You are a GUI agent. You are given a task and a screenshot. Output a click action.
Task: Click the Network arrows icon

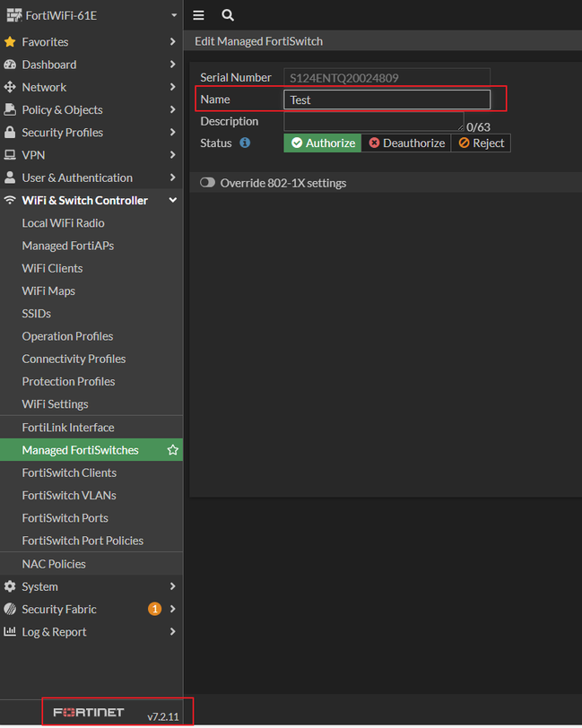(x=10, y=87)
